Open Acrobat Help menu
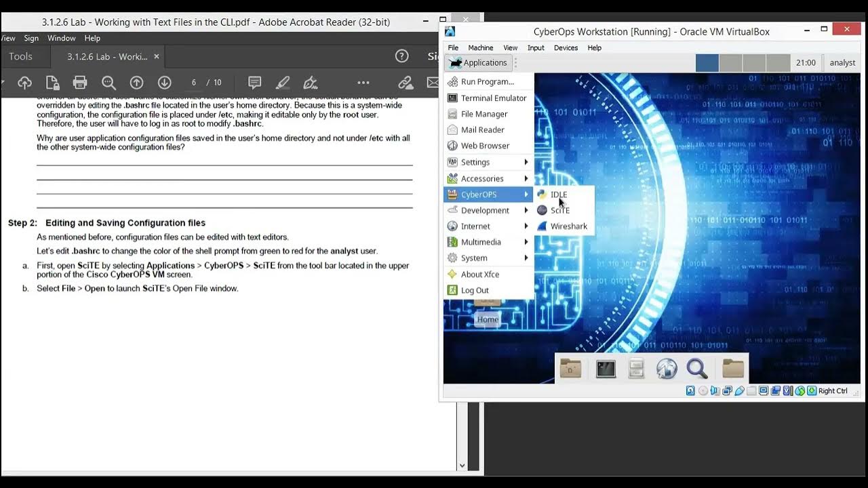 pos(92,39)
